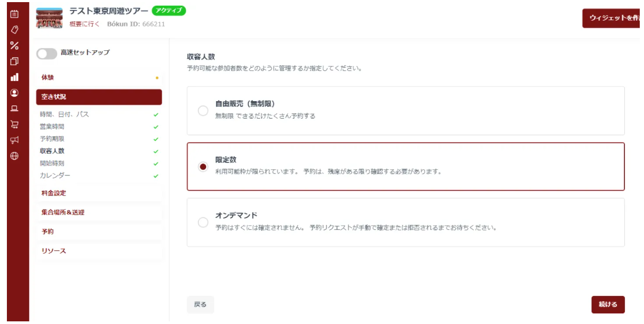Click the shopping cart sidebar icon
The image size is (644, 324).
pos(14,125)
